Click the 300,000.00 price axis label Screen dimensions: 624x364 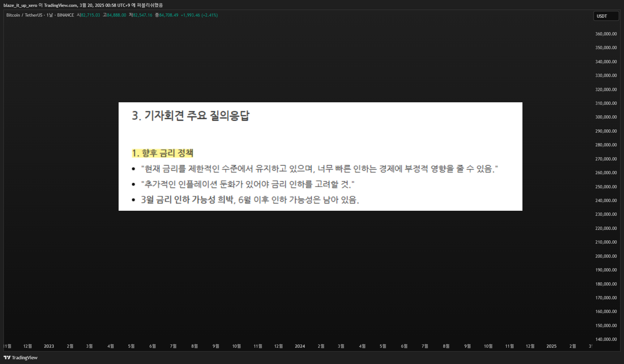point(606,117)
